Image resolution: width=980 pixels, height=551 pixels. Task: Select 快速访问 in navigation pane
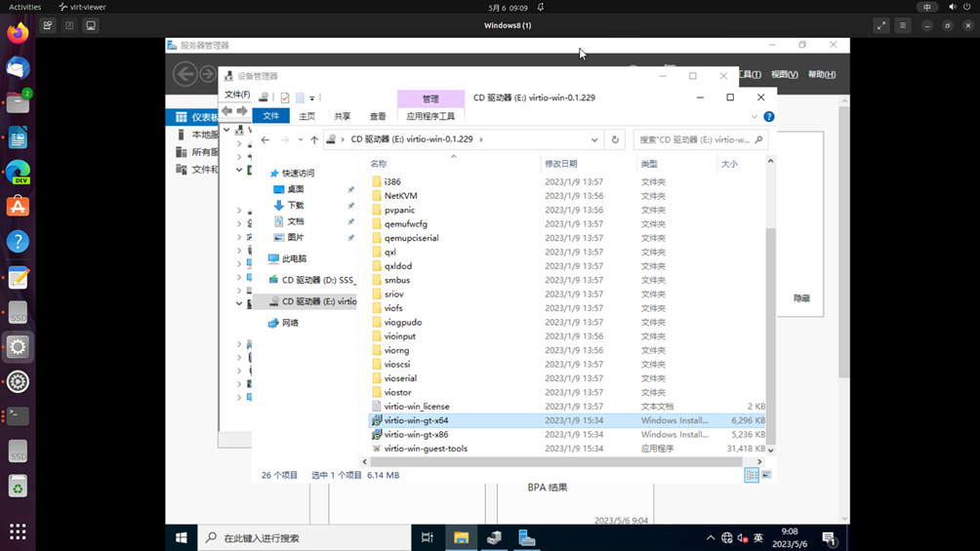click(x=298, y=173)
